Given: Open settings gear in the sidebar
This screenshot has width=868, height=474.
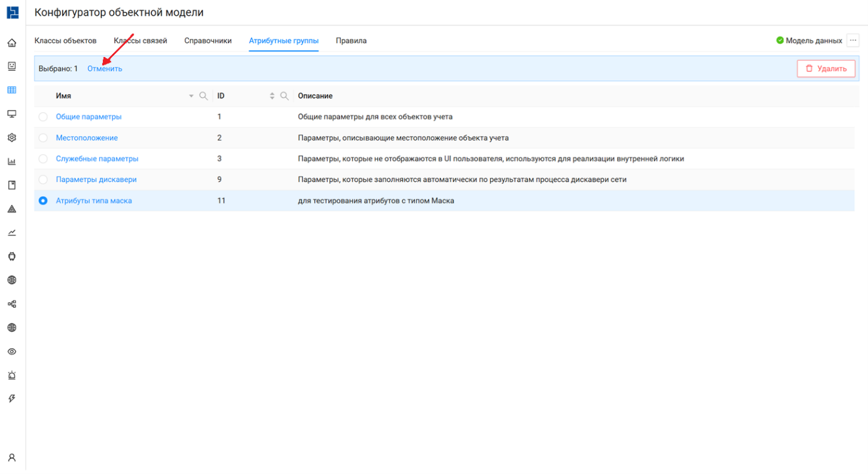Looking at the screenshot, I should point(11,138).
